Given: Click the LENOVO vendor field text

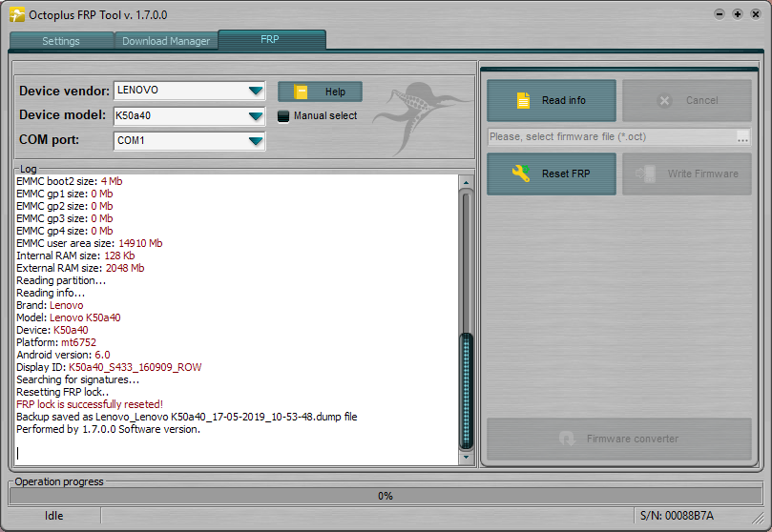Looking at the screenshot, I should [137, 90].
